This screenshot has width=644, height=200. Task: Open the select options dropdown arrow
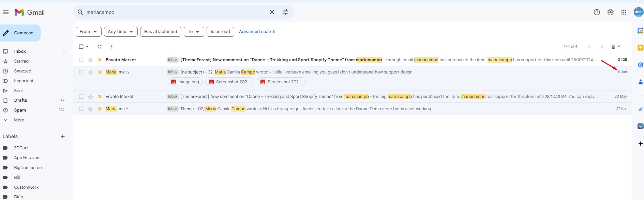point(87,47)
